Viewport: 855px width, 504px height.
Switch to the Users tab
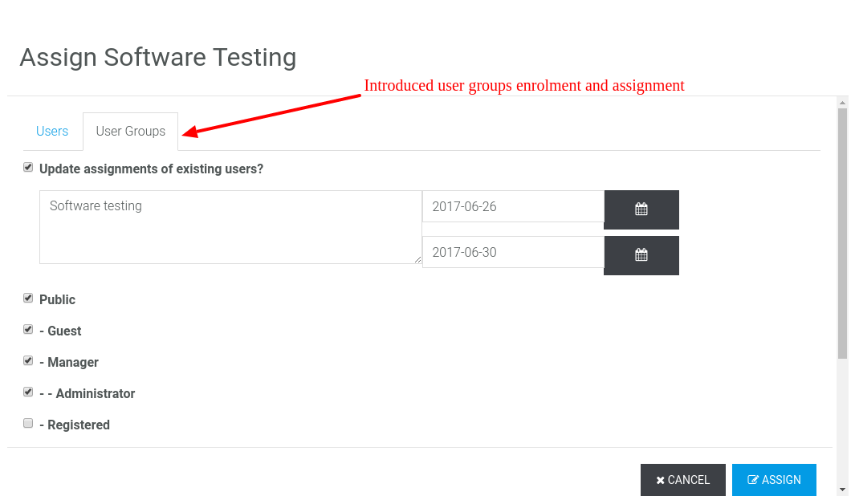pos(52,132)
